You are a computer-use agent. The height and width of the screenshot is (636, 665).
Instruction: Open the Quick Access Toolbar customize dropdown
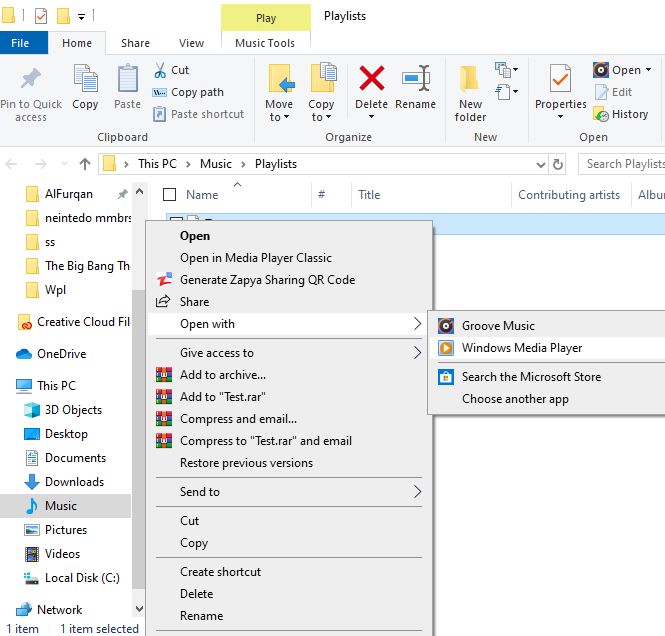click(81, 17)
